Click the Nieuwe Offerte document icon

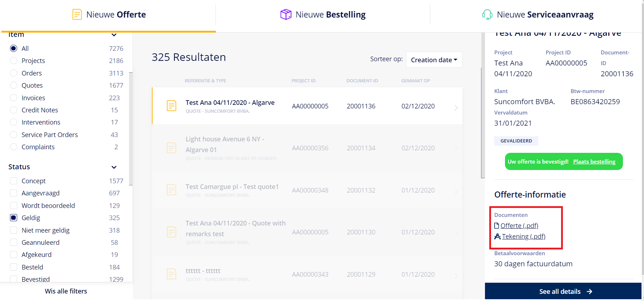[x=77, y=15]
